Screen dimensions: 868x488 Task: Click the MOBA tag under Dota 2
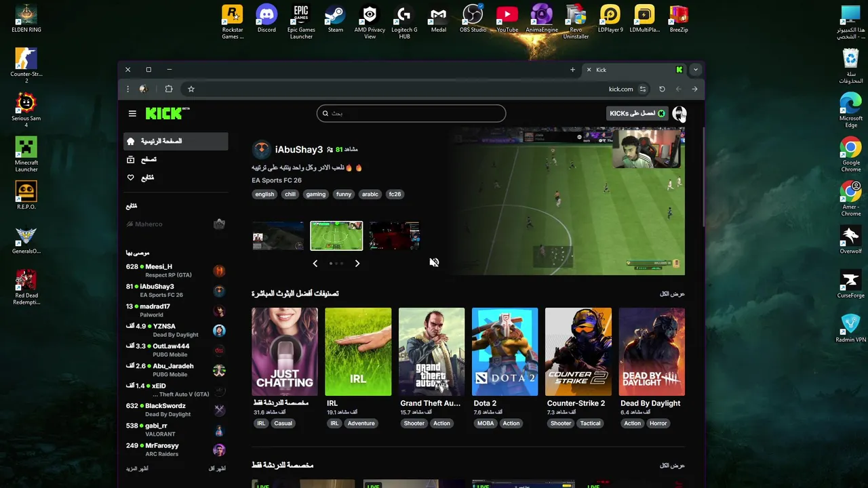pos(486,423)
